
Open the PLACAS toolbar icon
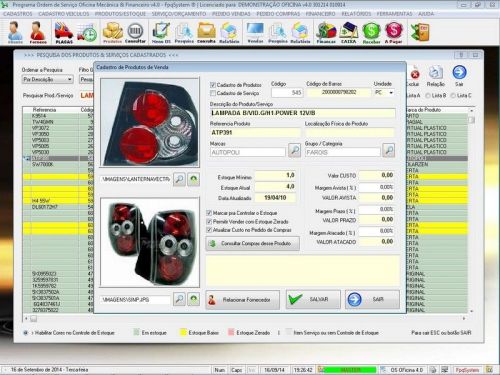64,33
